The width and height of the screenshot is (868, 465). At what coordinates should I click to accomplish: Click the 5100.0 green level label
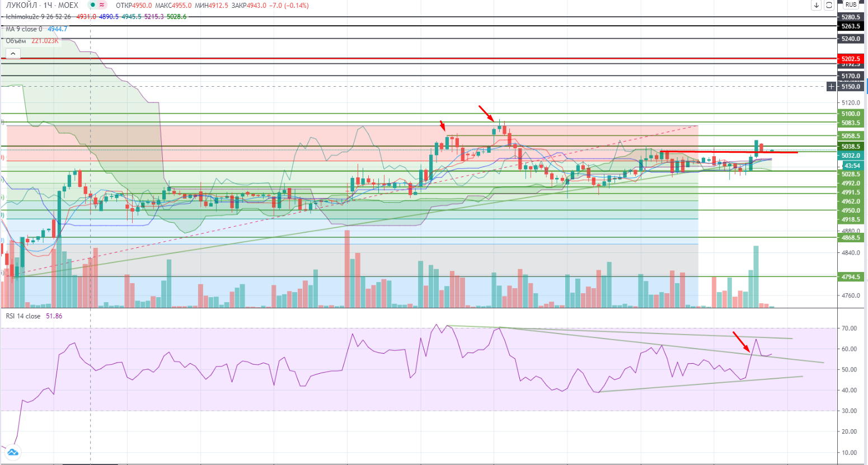(x=850, y=114)
